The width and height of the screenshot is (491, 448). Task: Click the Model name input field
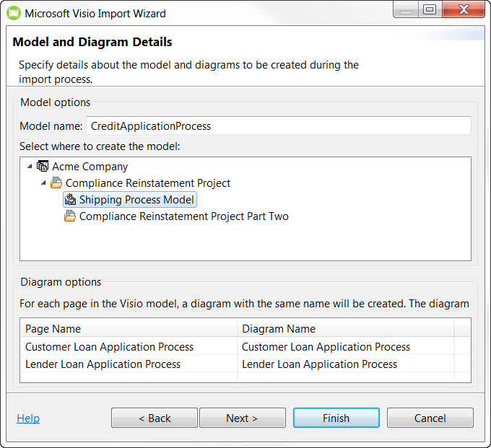point(279,126)
